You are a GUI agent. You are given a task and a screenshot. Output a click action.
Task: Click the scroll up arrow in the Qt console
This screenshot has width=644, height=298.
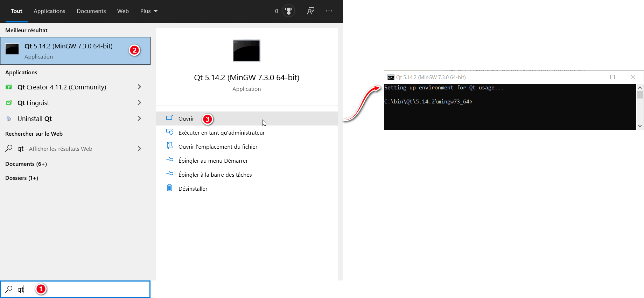(640, 87)
